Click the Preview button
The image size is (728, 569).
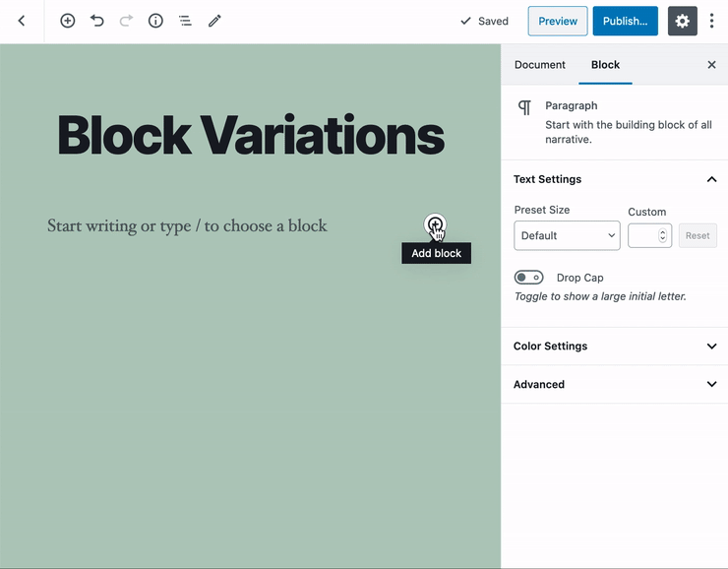pyautogui.click(x=557, y=21)
